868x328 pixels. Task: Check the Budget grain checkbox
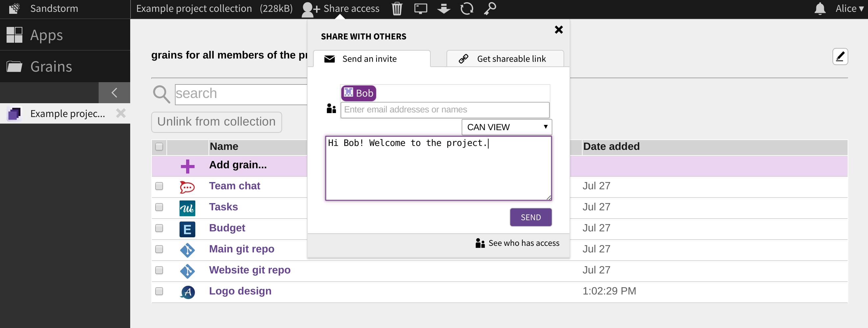[159, 228]
